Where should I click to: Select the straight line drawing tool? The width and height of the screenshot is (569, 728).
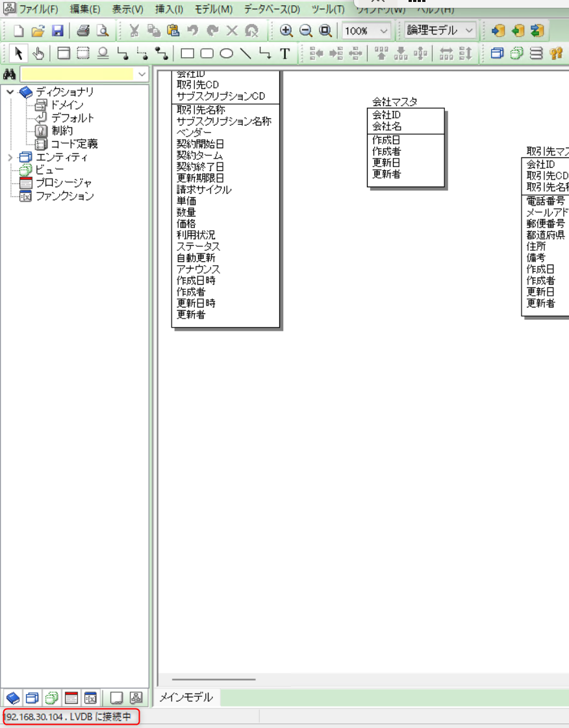tap(246, 53)
